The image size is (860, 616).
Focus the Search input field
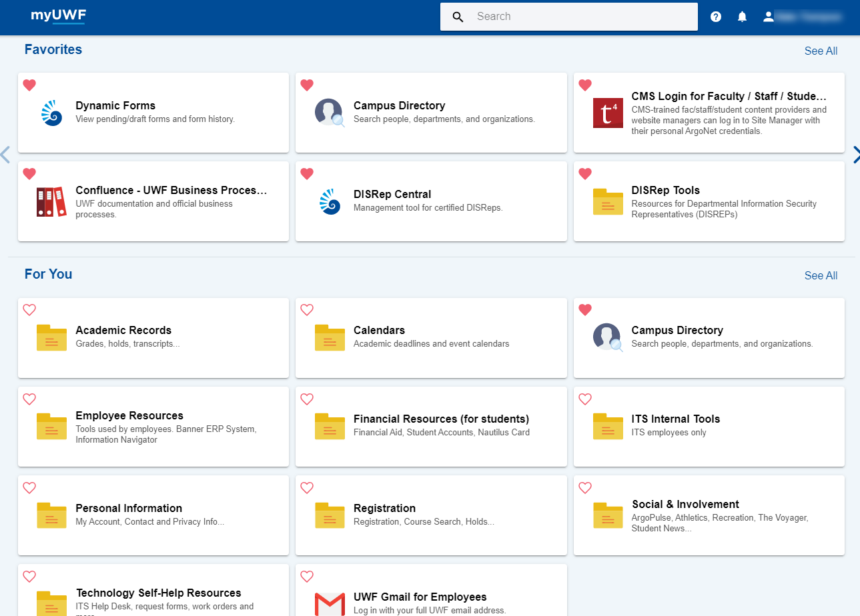tap(569, 17)
